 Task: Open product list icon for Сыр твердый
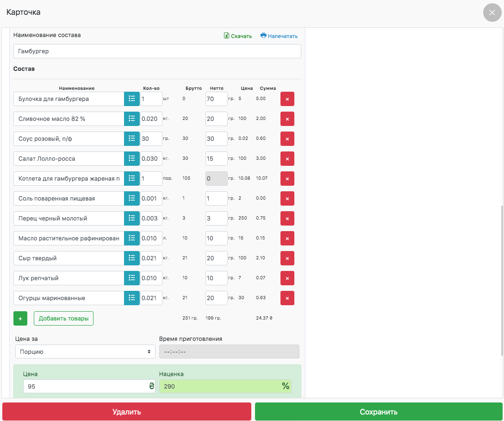click(131, 258)
